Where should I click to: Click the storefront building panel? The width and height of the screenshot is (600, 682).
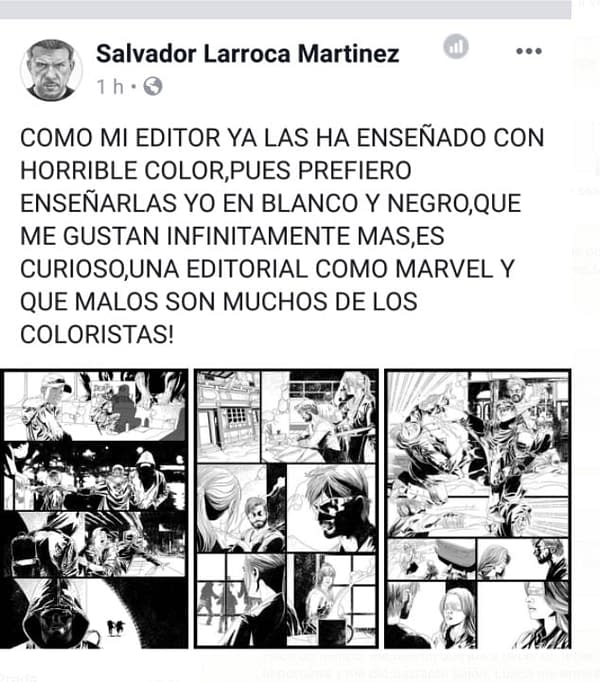pyautogui.click(x=228, y=417)
